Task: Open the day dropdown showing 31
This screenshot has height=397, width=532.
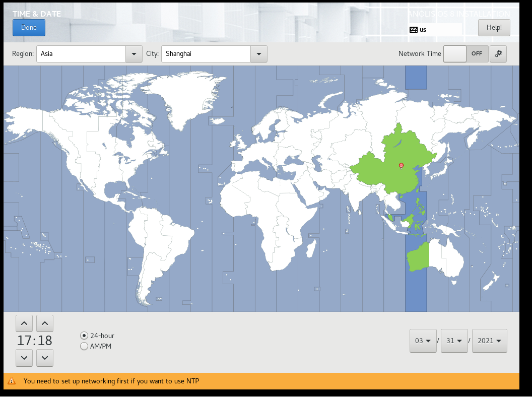Action: (454, 341)
